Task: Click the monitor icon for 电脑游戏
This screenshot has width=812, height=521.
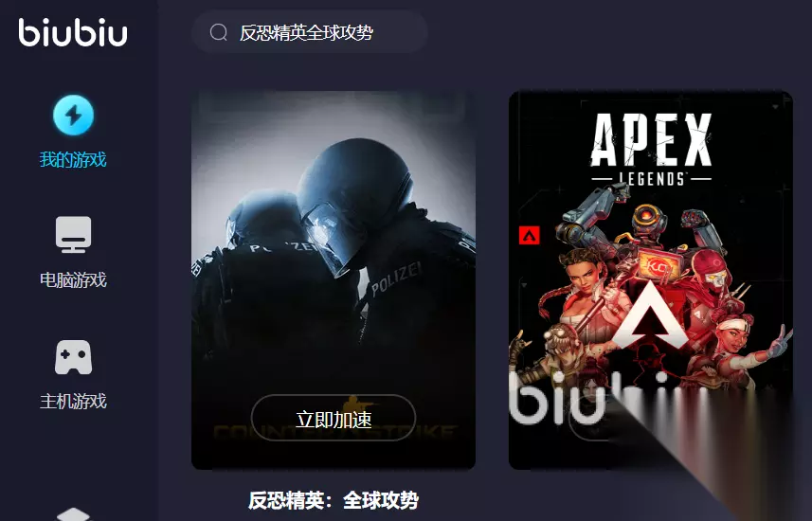Action: click(x=73, y=235)
